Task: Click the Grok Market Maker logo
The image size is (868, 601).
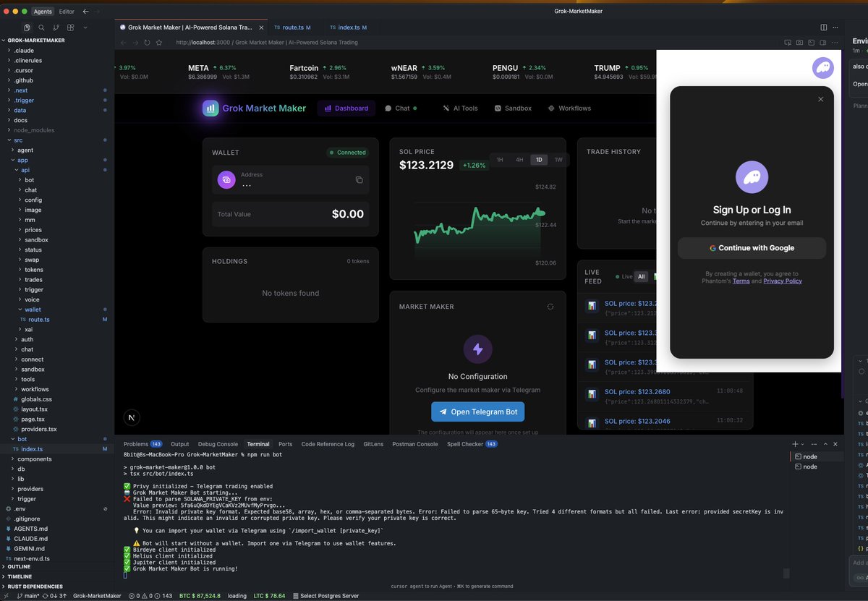Action: click(255, 108)
